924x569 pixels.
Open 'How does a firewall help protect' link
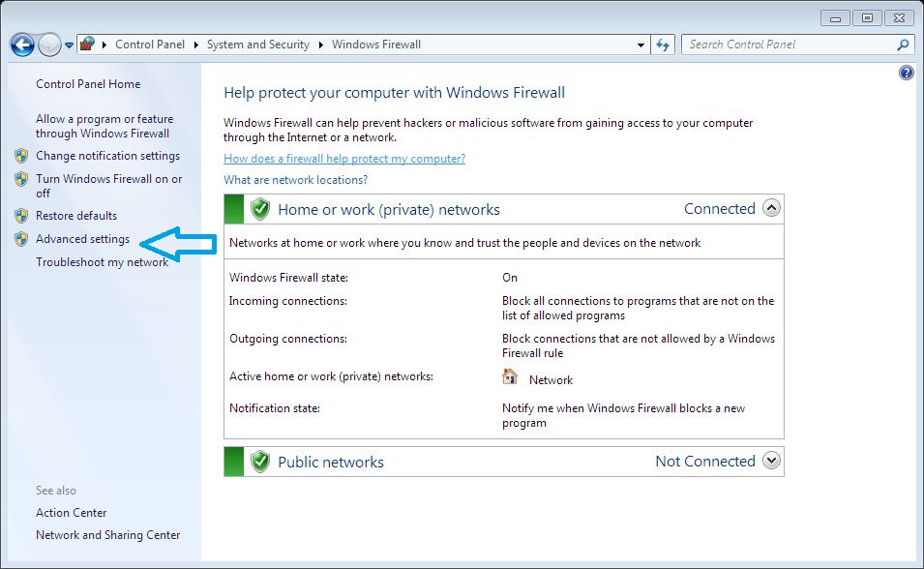(344, 159)
